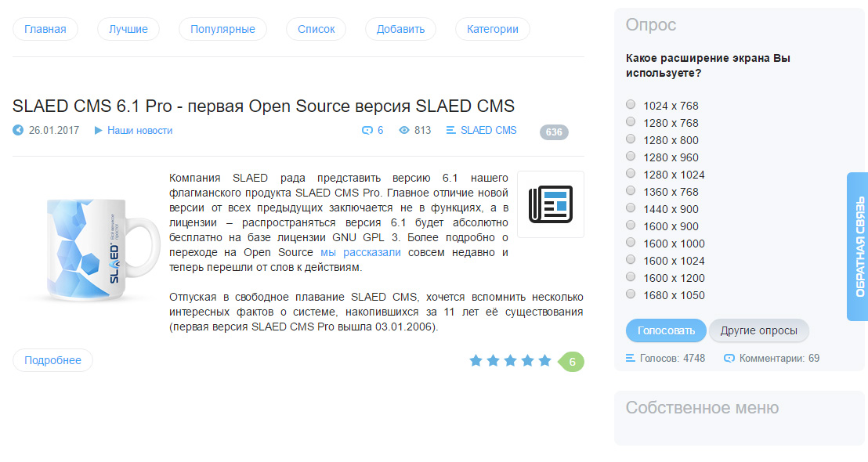Select the 1280 x 768 option
Screen dimensions: 868x462
pyautogui.click(x=631, y=121)
